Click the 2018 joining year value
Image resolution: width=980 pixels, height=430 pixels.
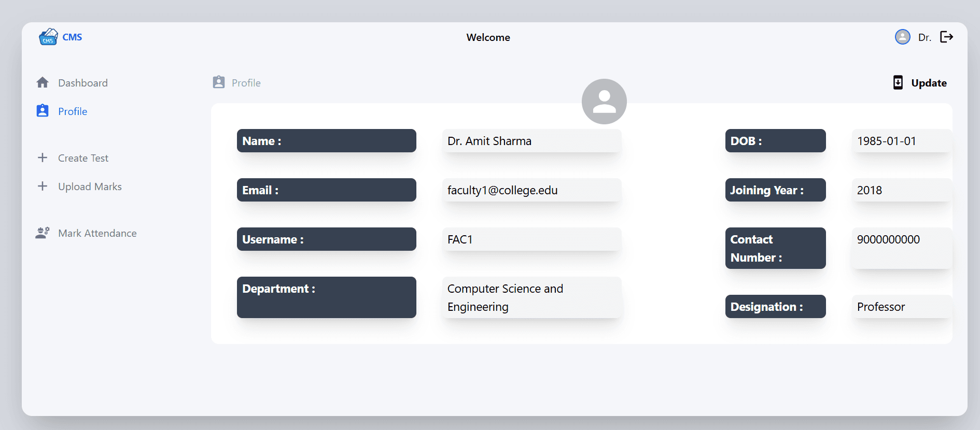tap(902, 190)
